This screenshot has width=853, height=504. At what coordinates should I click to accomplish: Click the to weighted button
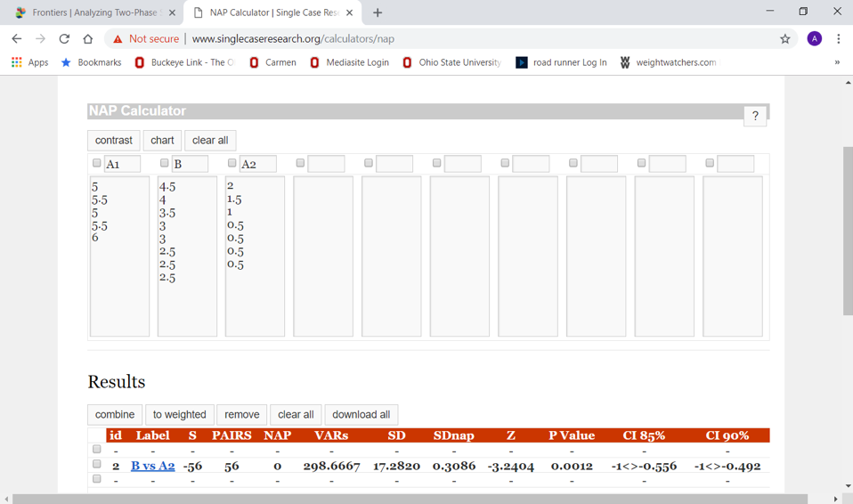pyautogui.click(x=180, y=415)
